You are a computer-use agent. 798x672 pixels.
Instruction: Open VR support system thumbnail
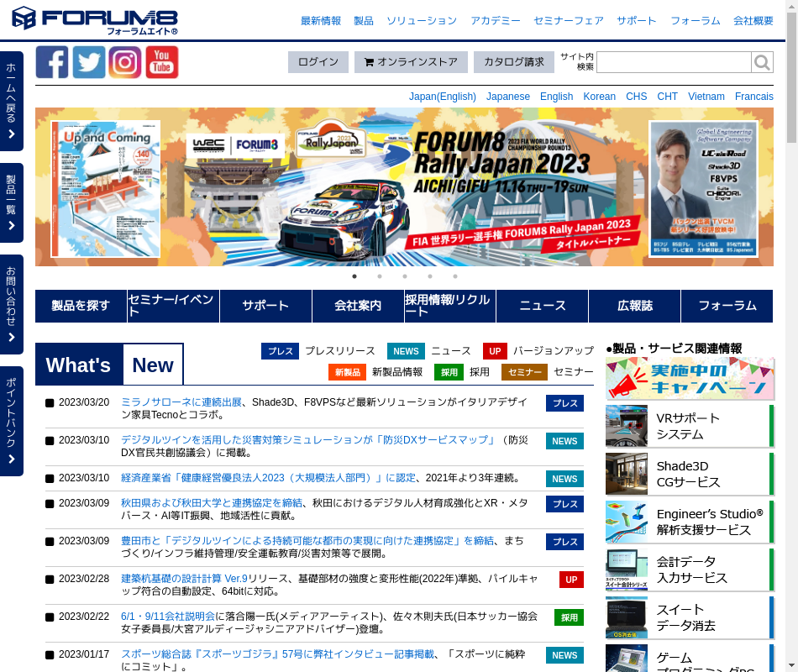pos(627,426)
